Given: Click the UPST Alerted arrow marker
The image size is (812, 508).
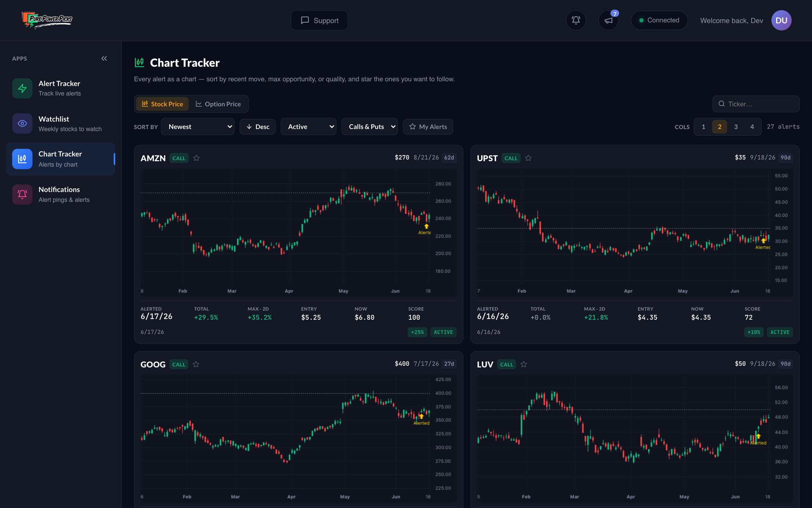Looking at the screenshot, I should click(x=763, y=240).
